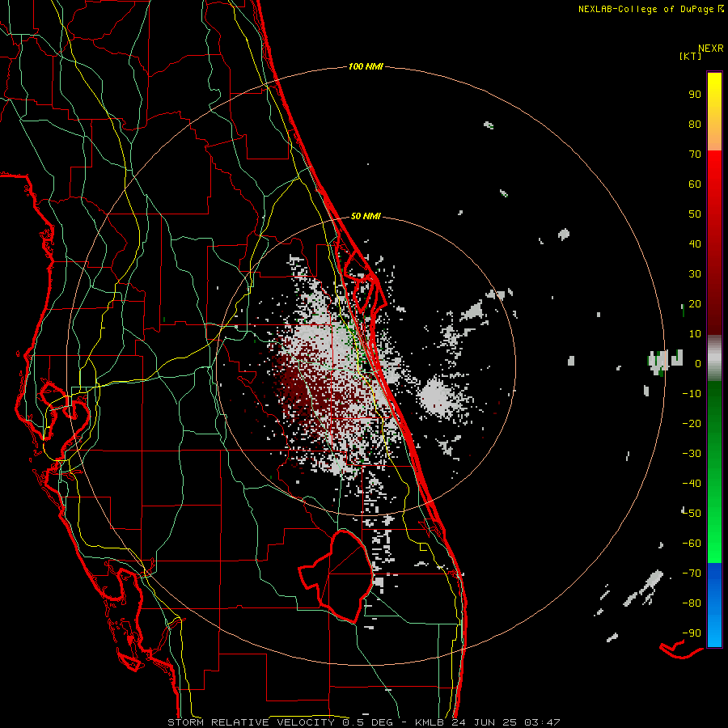This screenshot has width=728, height=728.
Task: Click the -50 value on velocity scale
Action: pos(692,514)
